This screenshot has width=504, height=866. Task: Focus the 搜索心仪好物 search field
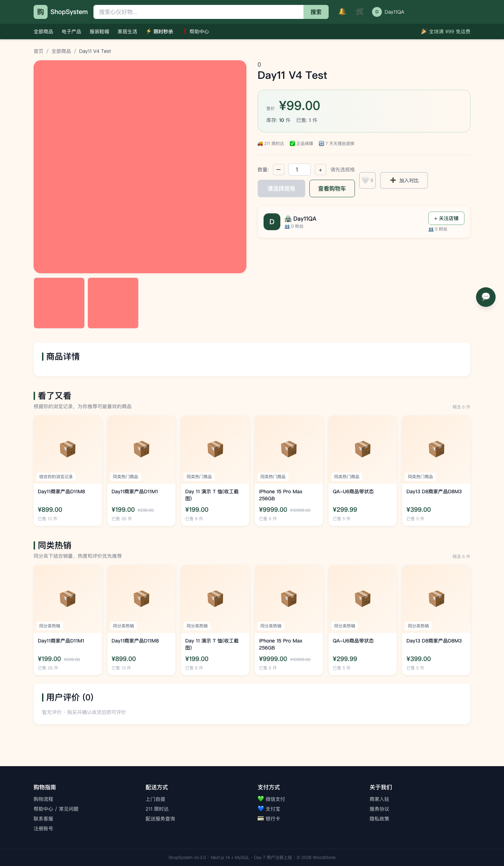click(x=198, y=12)
